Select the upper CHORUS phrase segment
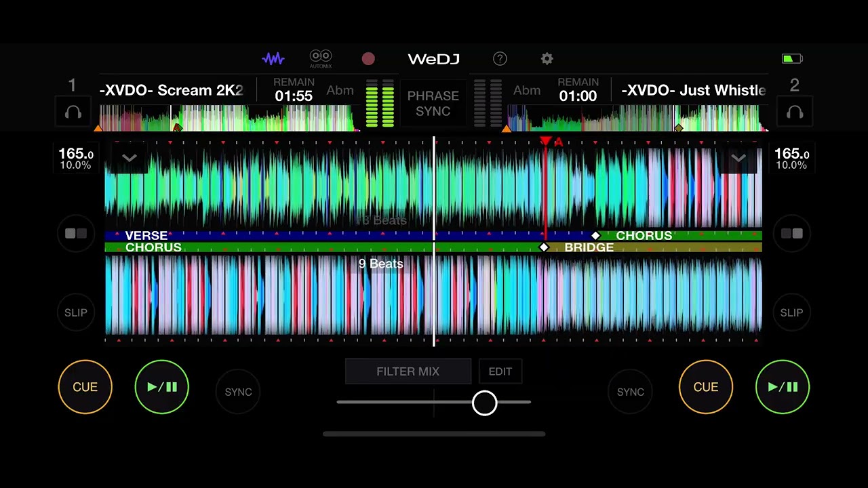Screen dimensions: 868x488 pyautogui.click(x=678, y=235)
